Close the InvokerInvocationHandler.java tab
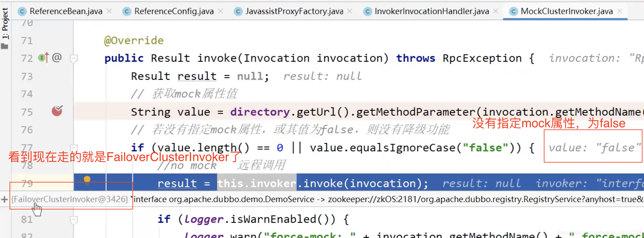The height and width of the screenshot is (238, 644). coord(495,11)
